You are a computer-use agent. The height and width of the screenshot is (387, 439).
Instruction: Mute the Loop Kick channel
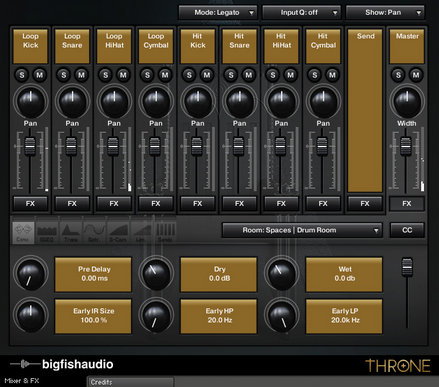pyautogui.click(x=39, y=75)
